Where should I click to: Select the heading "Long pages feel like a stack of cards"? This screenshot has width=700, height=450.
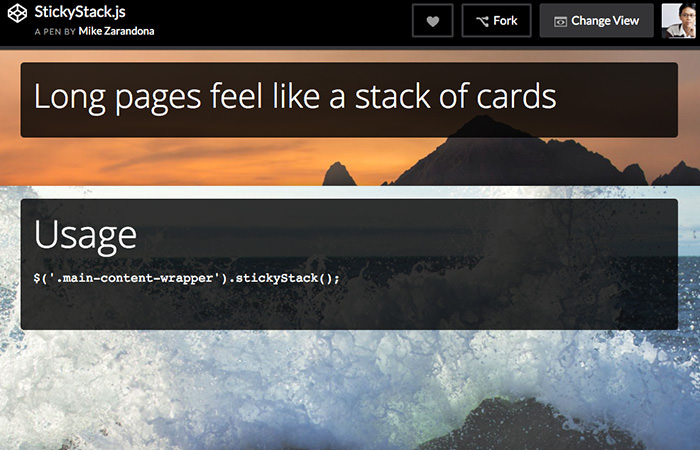coord(295,96)
